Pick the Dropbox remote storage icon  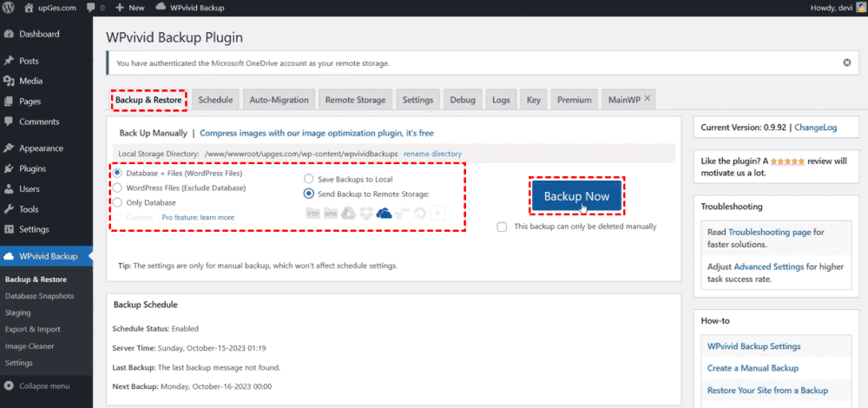(366, 213)
